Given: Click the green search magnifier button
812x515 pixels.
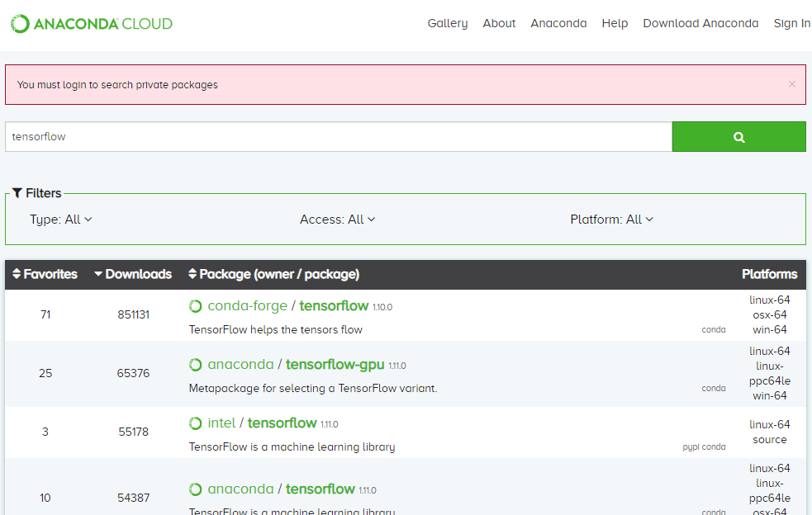Looking at the screenshot, I should [x=739, y=137].
